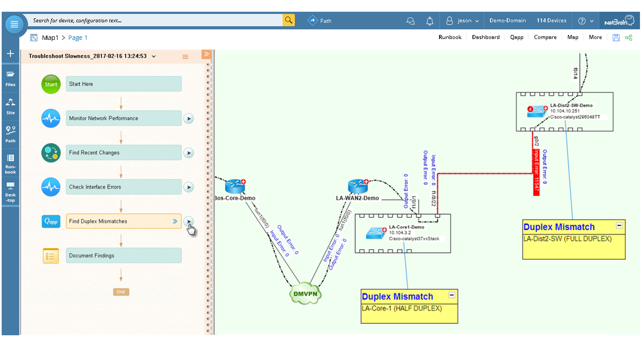Run the Find Duplex Mismatches step
Image resolution: width=644 pixels, height=348 pixels.
[189, 221]
